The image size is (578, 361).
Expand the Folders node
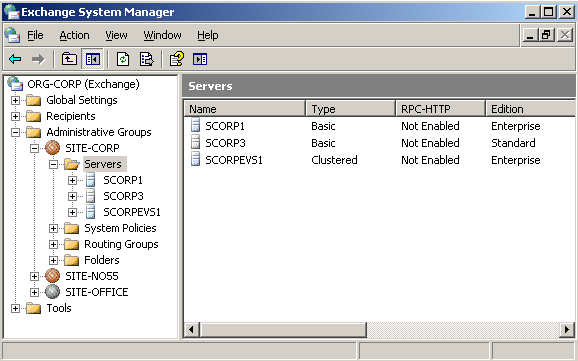53,260
